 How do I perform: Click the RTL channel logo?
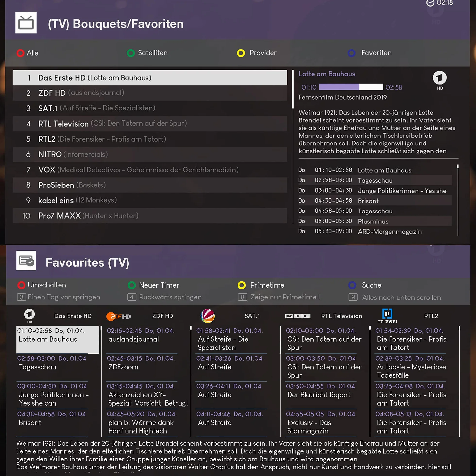coord(298,316)
